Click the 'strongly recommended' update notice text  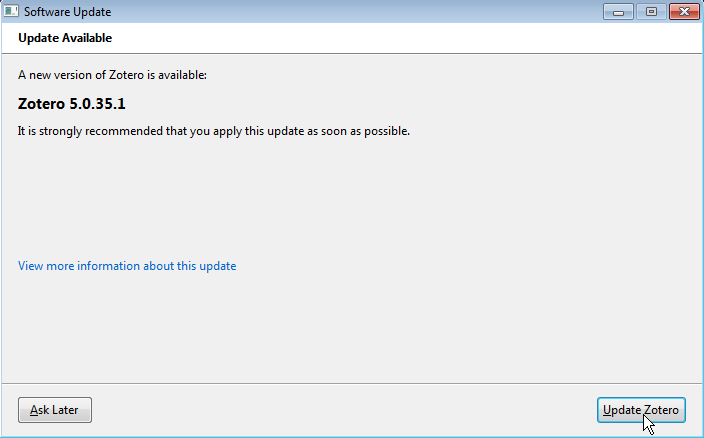[214, 131]
